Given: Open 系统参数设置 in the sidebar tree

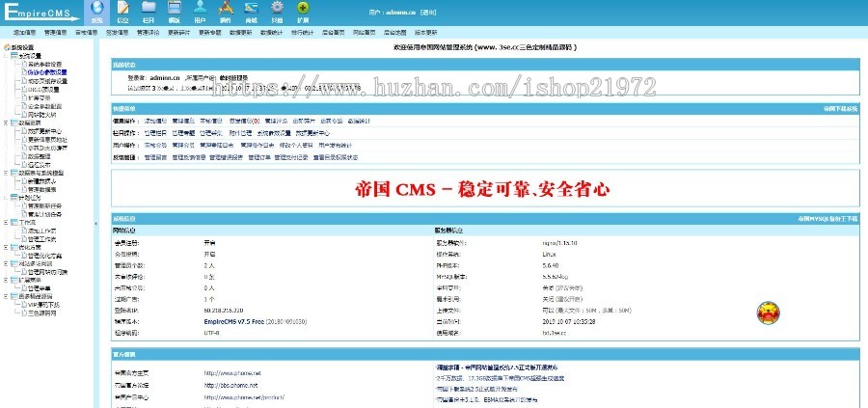Looking at the screenshot, I should pyautogui.click(x=45, y=65).
